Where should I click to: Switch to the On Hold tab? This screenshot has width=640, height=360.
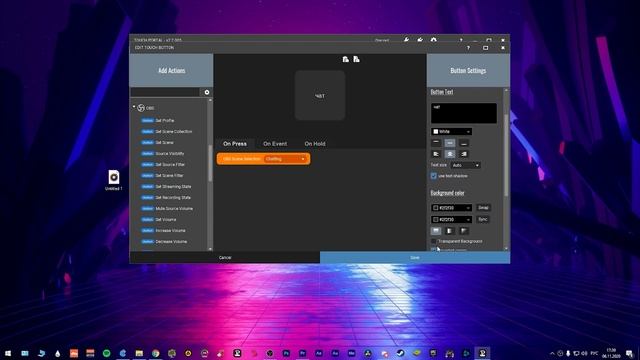tap(315, 144)
